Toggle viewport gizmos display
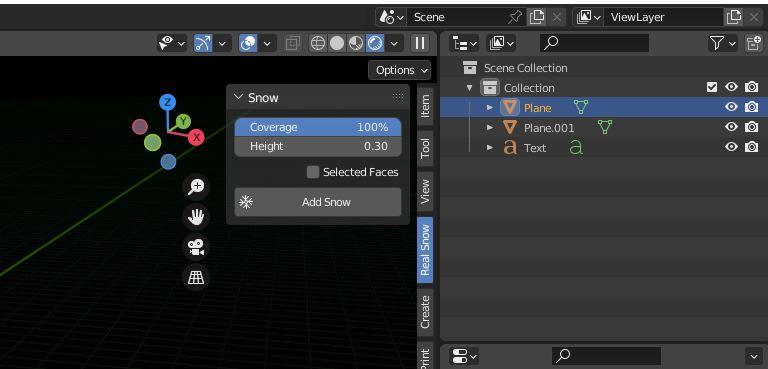 click(203, 44)
